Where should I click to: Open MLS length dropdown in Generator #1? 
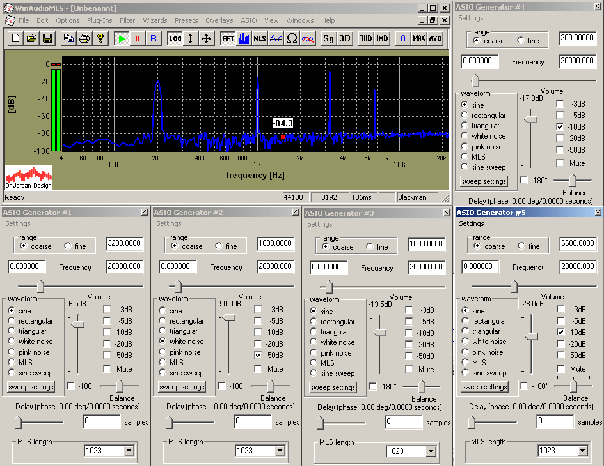coord(128,450)
